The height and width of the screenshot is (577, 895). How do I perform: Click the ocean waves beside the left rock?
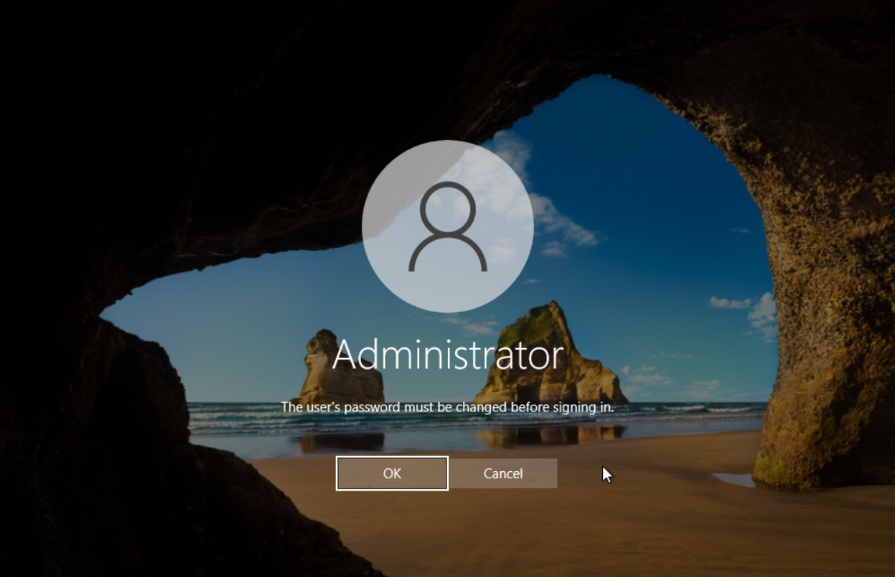[x=240, y=412]
